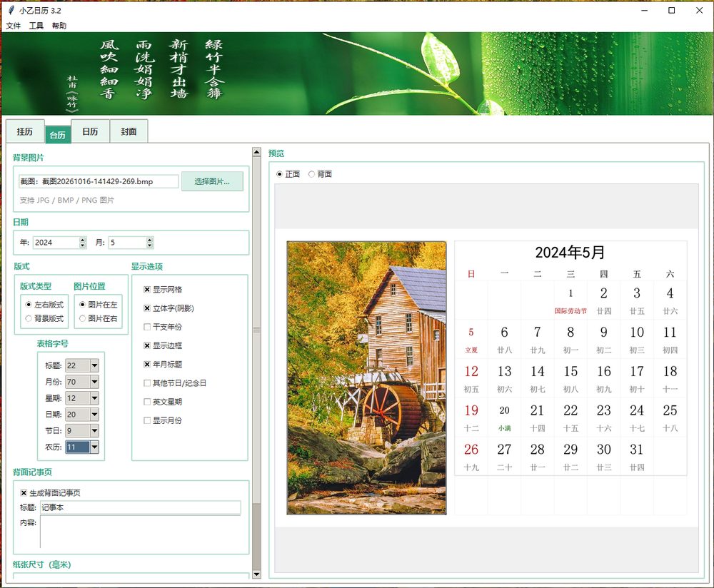The height and width of the screenshot is (588, 714).
Task: Switch to the 封面 tab
Action: 129,131
